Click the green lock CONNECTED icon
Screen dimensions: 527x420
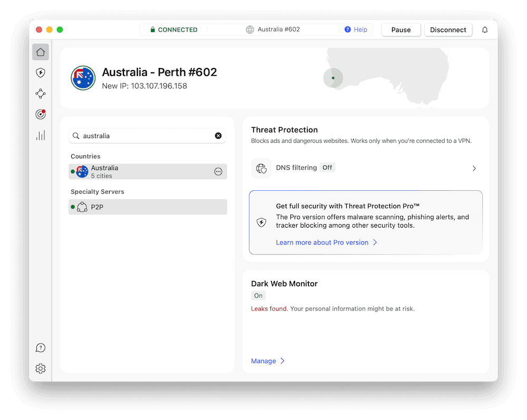[x=153, y=30]
